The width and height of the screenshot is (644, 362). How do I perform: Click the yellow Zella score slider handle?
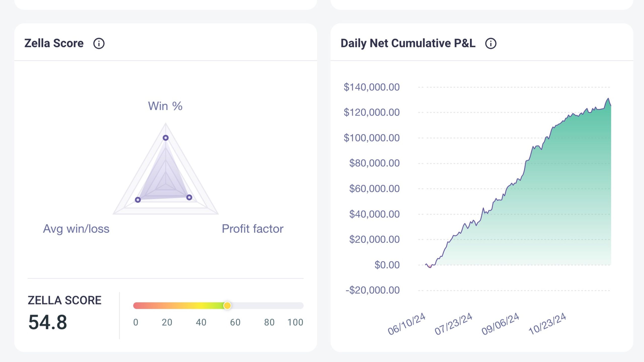227,305
